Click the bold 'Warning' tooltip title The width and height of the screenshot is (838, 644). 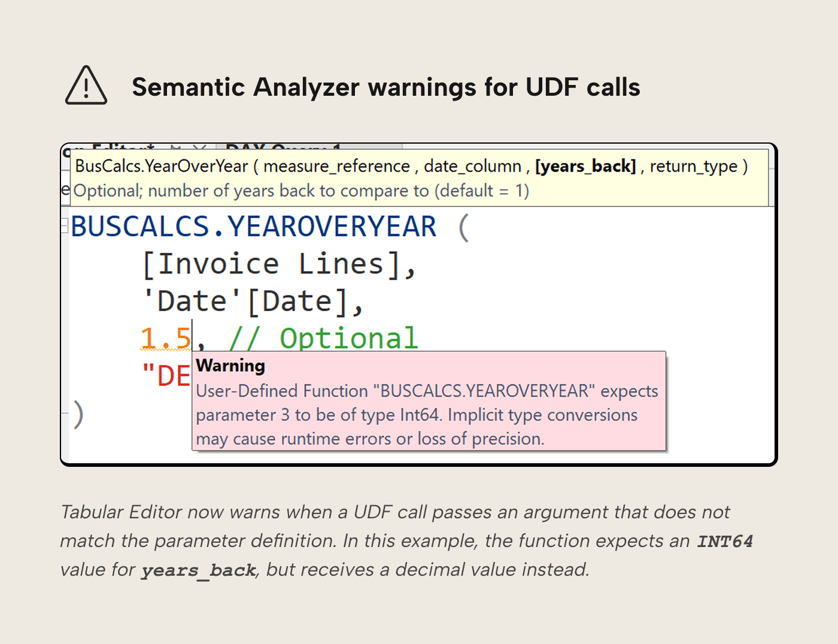230,365
